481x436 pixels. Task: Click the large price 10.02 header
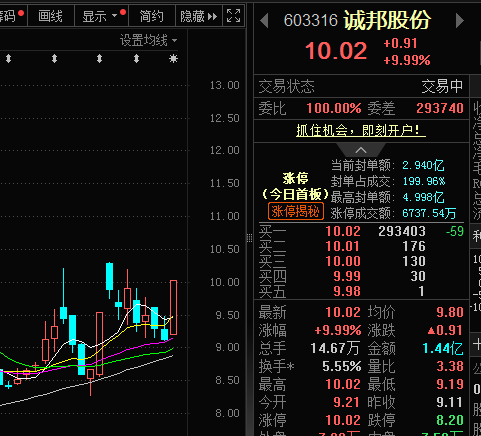[x=336, y=51]
